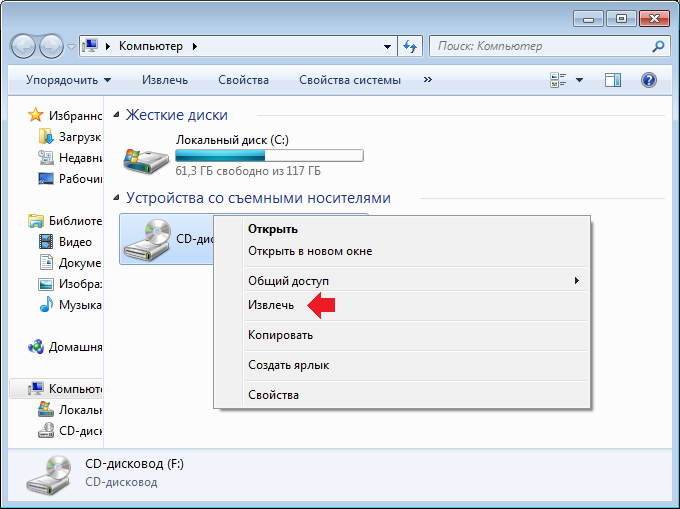Collapse Устройства со съемными носителями group
The width and height of the screenshot is (680, 509).
pos(116,198)
